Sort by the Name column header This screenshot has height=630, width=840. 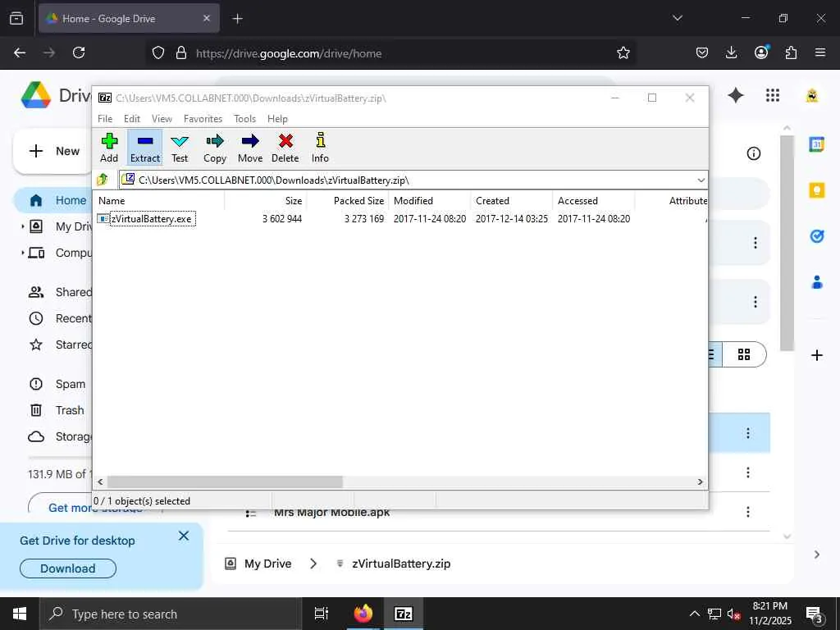click(160, 201)
